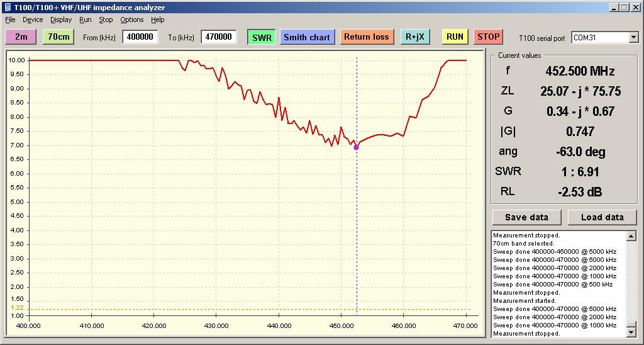Screen dimensions: 644x345
Task: Click log line 'Measurement started.'
Action: click(525, 300)
